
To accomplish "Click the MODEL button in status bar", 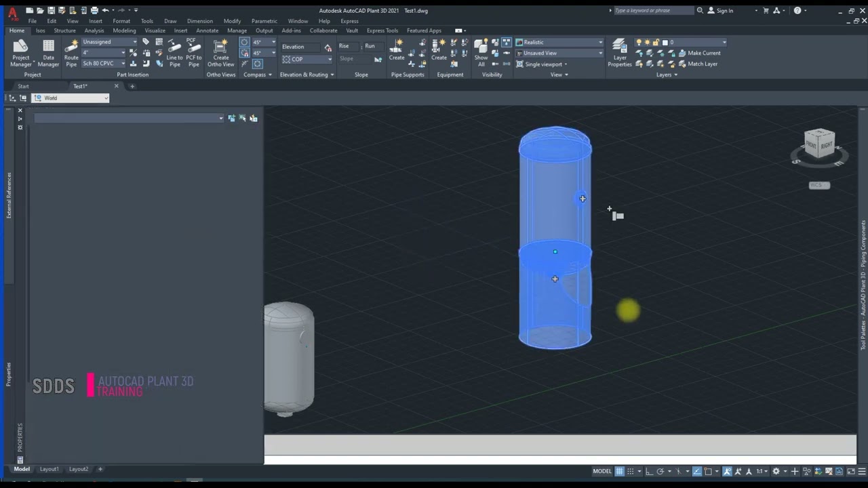I will [602, 471].
